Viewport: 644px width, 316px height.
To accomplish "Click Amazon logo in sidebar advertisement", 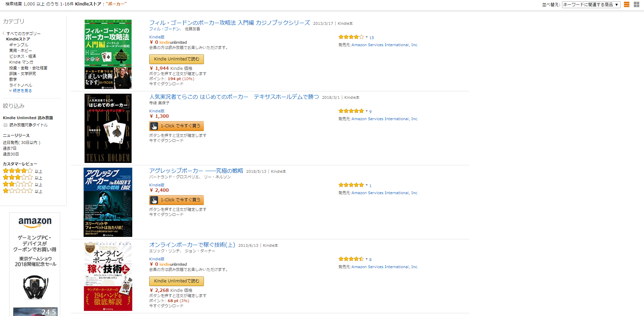I will tap(35, 222).
